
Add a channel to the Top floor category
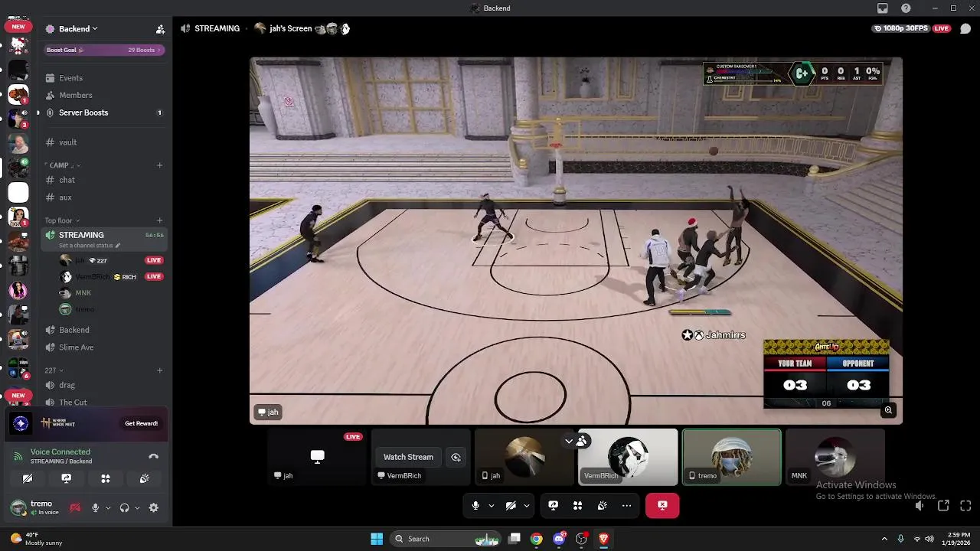tap(159, 220)
